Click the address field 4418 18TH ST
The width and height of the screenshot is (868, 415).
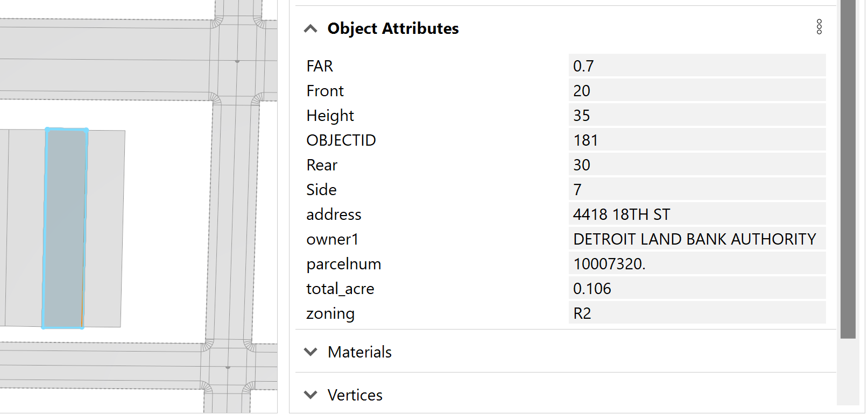(696, 213)
